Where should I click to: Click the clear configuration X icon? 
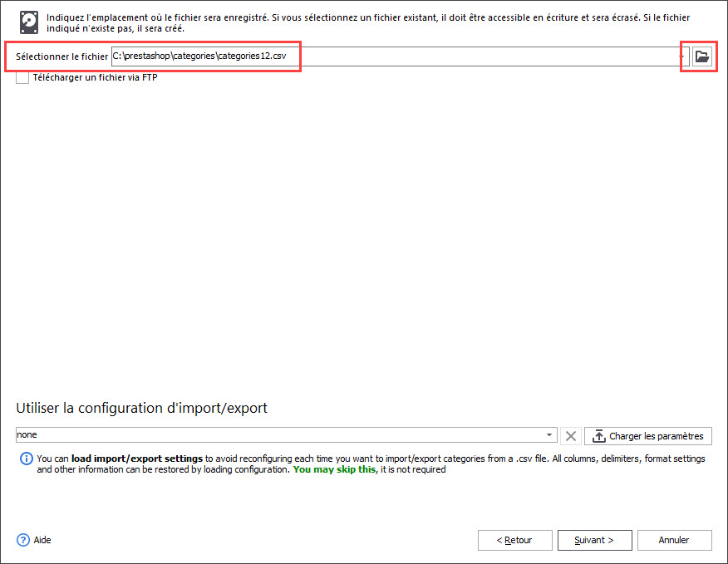pyautogui.click(x=571, y=436)
